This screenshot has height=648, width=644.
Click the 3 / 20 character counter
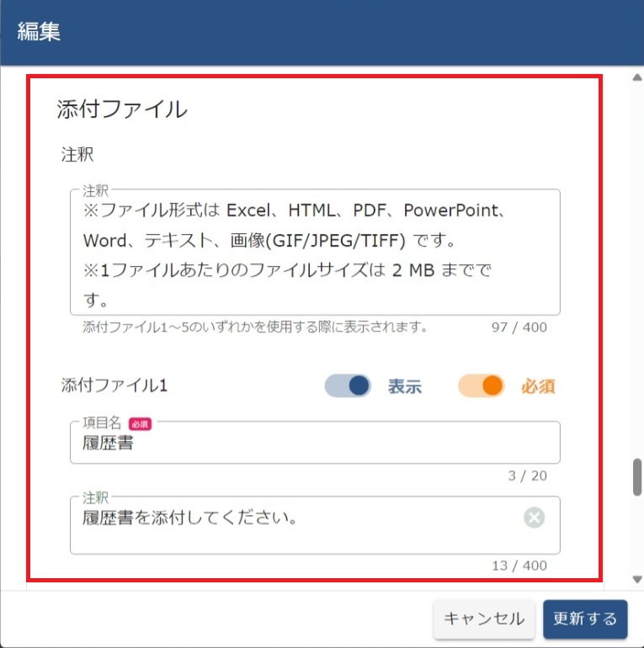(x=527, y=475)
